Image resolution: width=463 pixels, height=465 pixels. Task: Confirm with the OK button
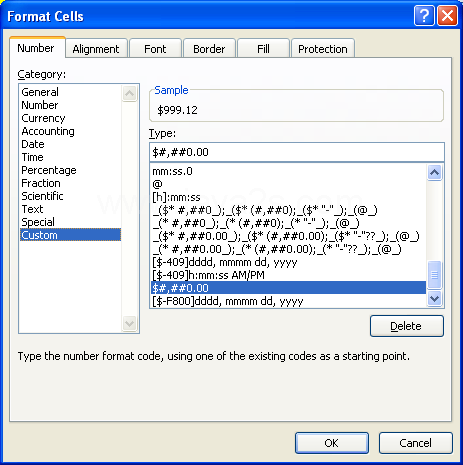[x=332, y=443]
